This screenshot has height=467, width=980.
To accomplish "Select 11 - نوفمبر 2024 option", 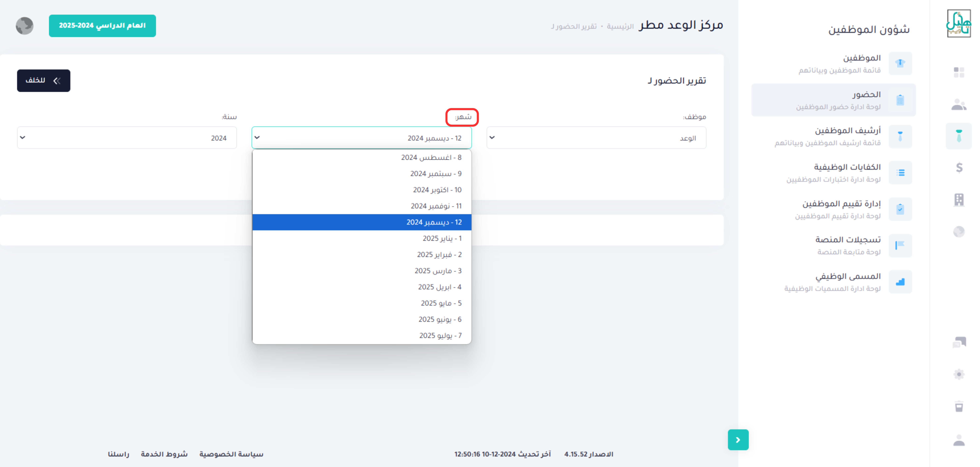I will coord(361,206).
